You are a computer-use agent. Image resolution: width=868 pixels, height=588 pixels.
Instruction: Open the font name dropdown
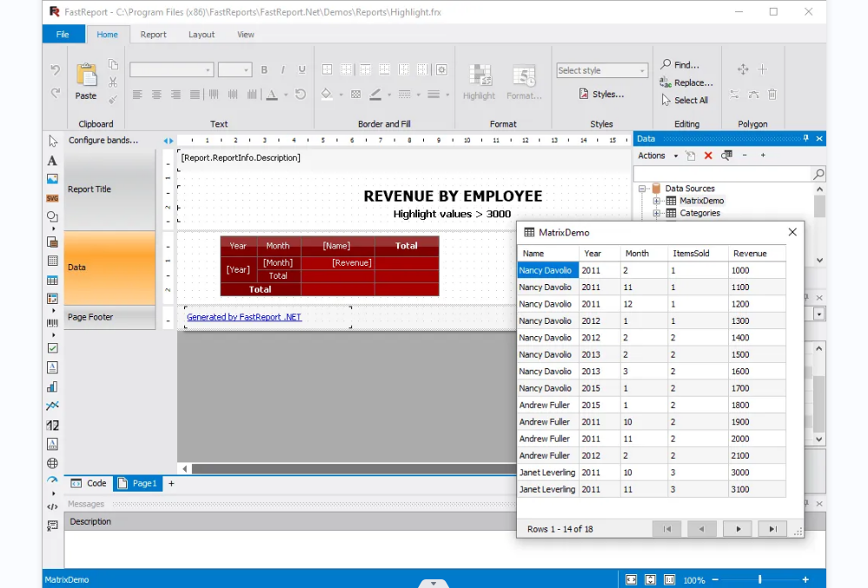[208, 70]
